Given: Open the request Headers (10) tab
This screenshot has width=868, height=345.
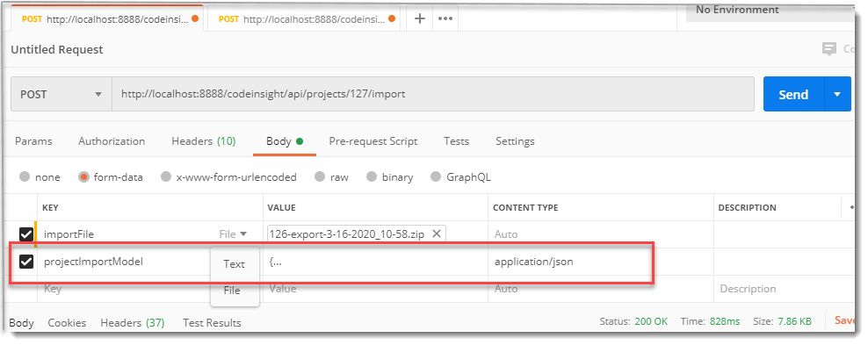Looking at the screenshot, I should [x=203, y=141].
